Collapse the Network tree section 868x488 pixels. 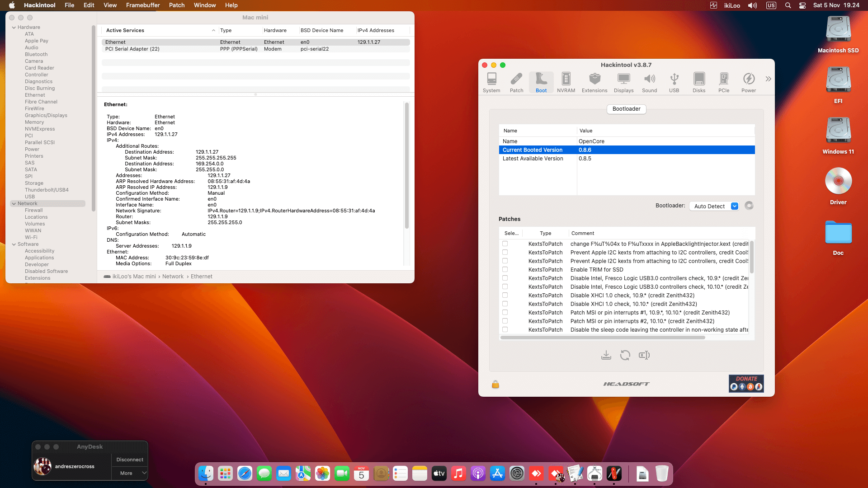(x=14, y=204)
